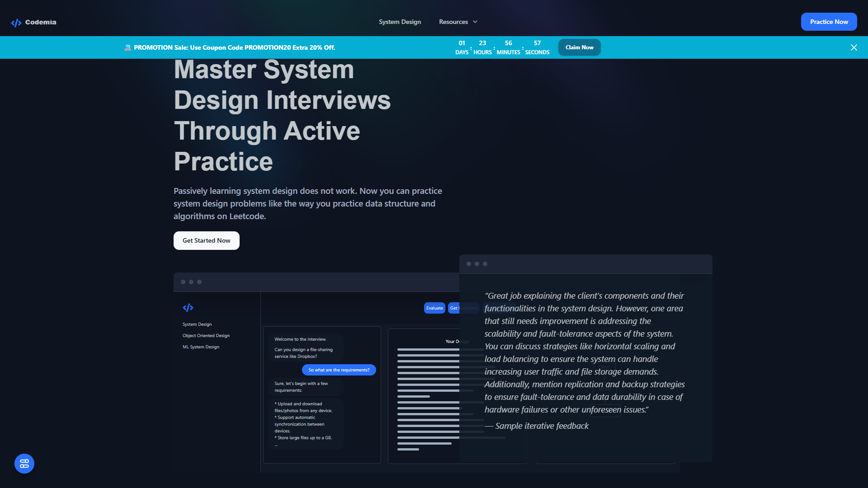Click the 'So what are the requirements?' chat bubble
Viewport: 868px width, 488px height.
pos(339,370)
